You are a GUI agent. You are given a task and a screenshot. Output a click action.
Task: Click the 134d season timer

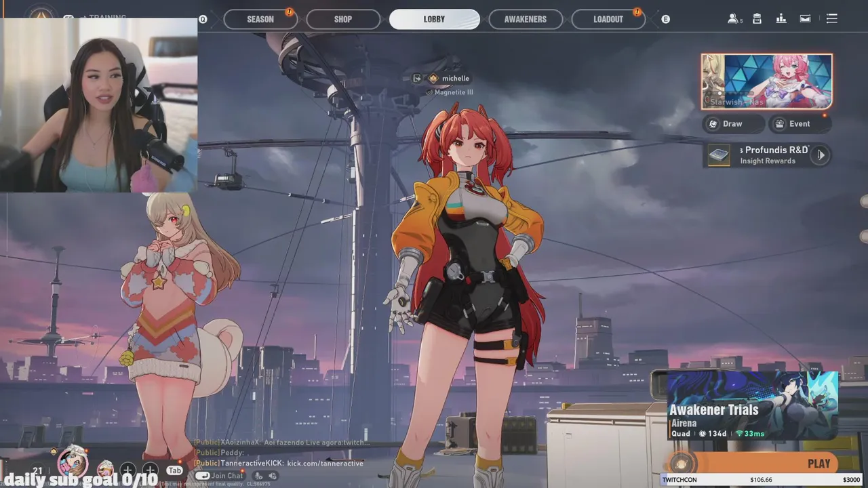[713, 434]
